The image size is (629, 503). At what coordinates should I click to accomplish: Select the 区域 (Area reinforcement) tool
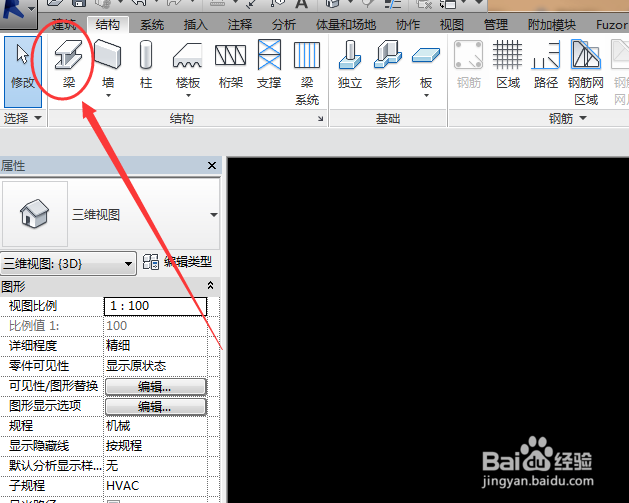pos(508,64)
